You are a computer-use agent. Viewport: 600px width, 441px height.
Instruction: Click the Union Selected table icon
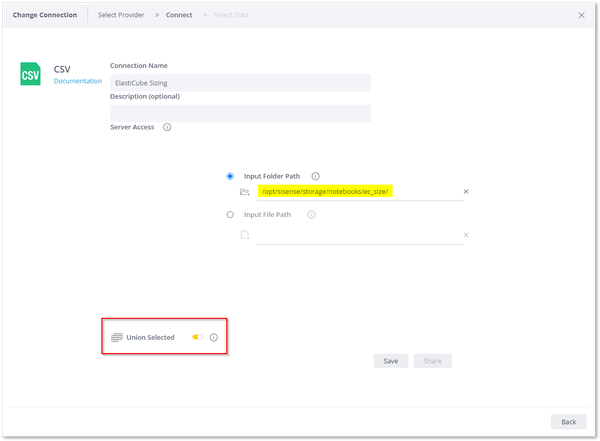(x=117, y=337)
